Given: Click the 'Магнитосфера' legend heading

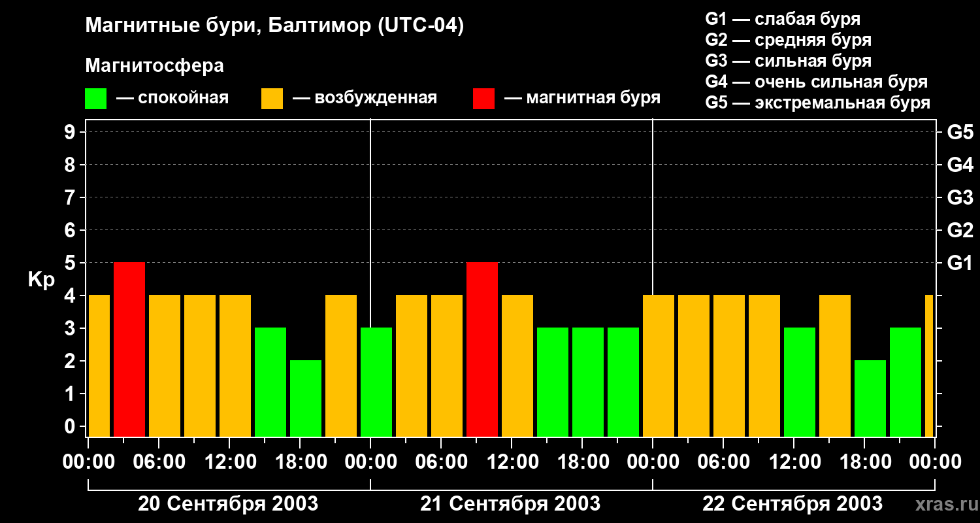Looking at the screenshot, I should [154, 66].
